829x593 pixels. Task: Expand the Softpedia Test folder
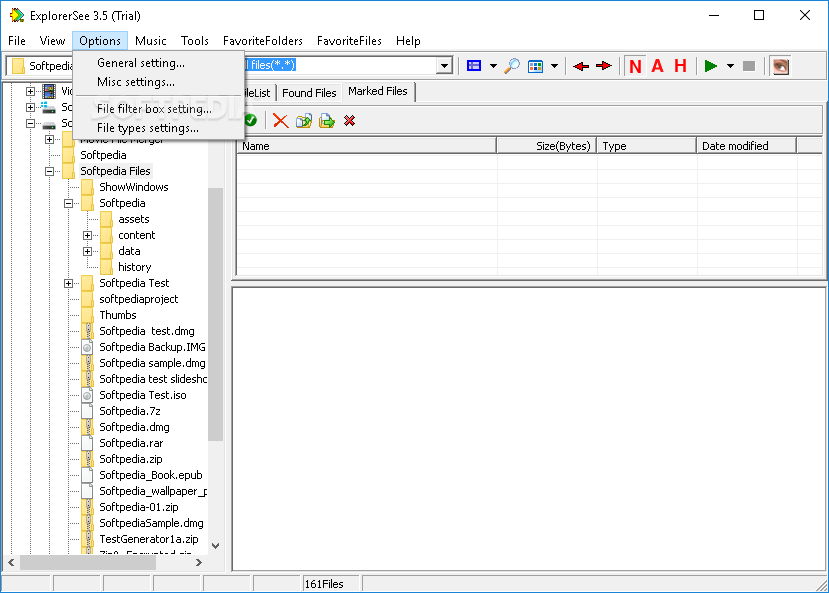68,283
